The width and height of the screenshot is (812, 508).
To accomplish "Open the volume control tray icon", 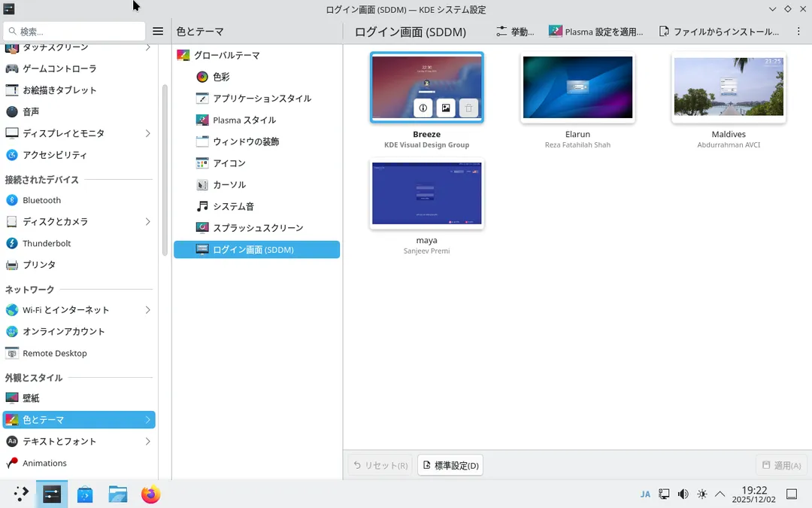I will (683, 494).
